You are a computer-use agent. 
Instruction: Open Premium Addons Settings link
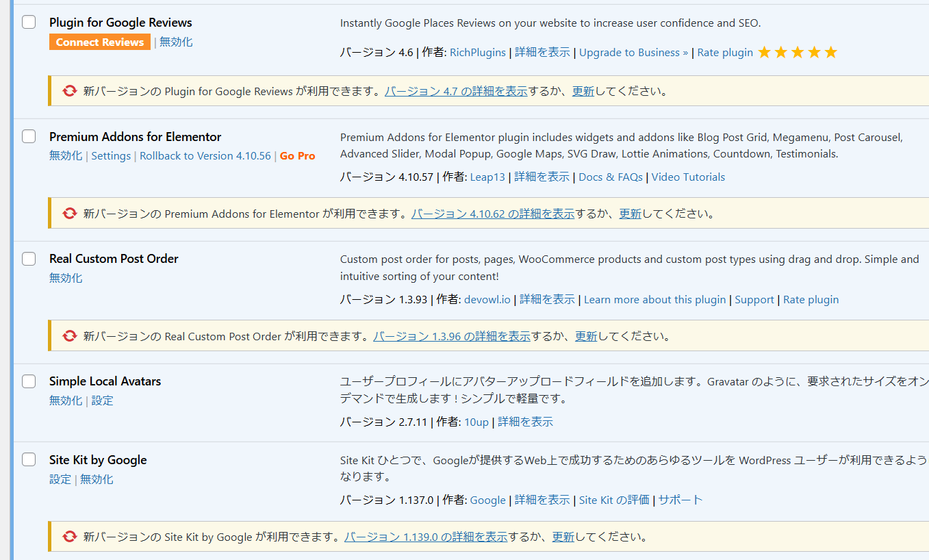click(x=111, y=156)
